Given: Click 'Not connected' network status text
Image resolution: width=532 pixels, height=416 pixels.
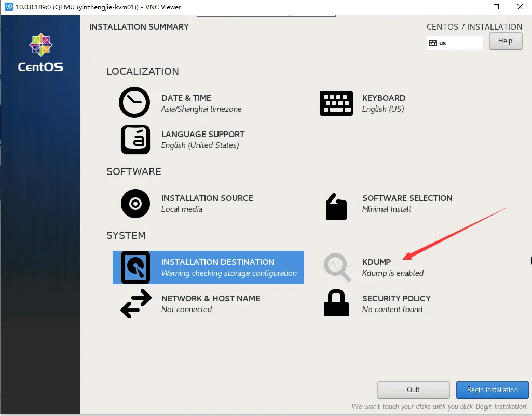Looking at the screenshot, I should click(187, 310).
